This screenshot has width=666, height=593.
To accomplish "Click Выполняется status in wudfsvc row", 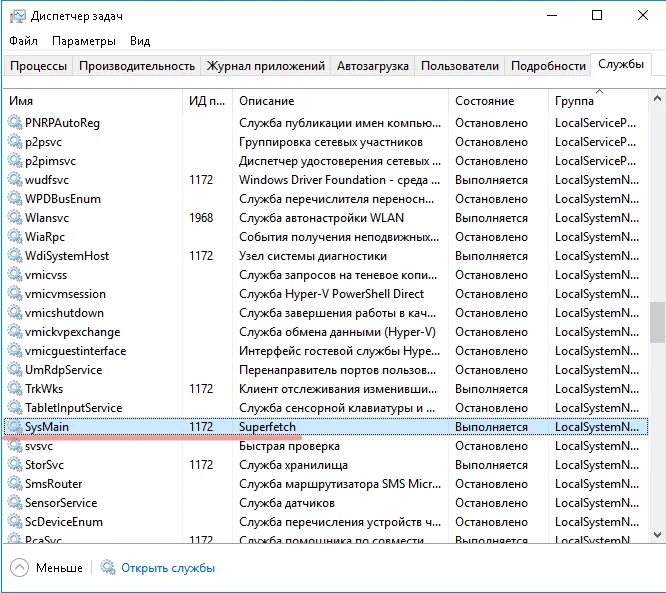I will (491, 180).
